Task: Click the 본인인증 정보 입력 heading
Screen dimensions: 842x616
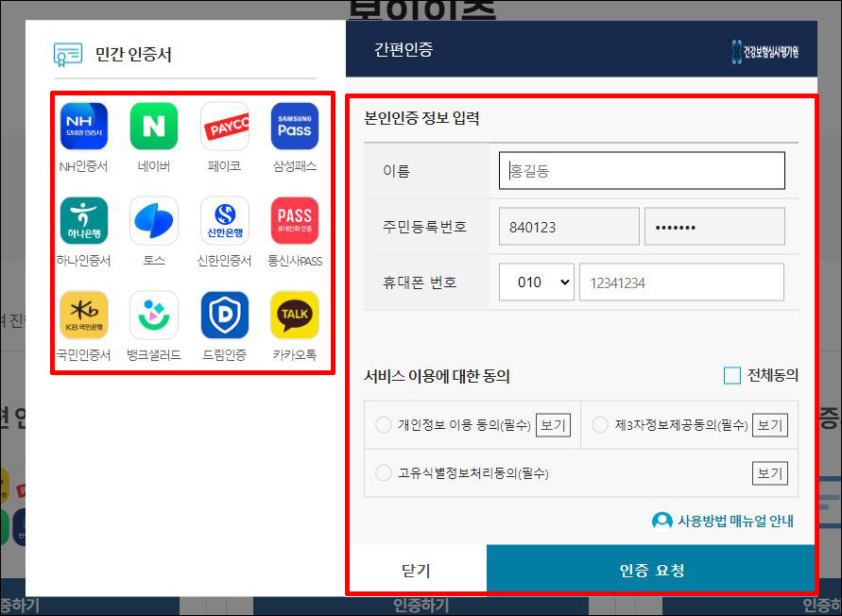Action: [421, 117]
